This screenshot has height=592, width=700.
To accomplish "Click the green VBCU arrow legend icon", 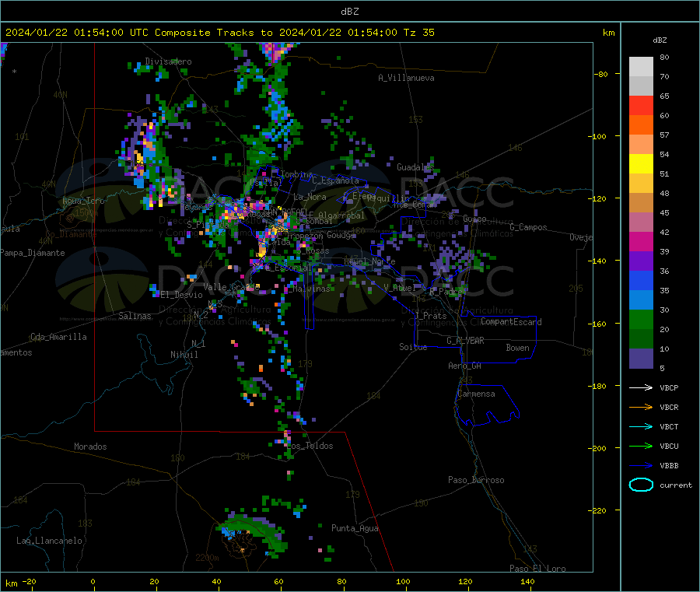I will click(641, 446).
